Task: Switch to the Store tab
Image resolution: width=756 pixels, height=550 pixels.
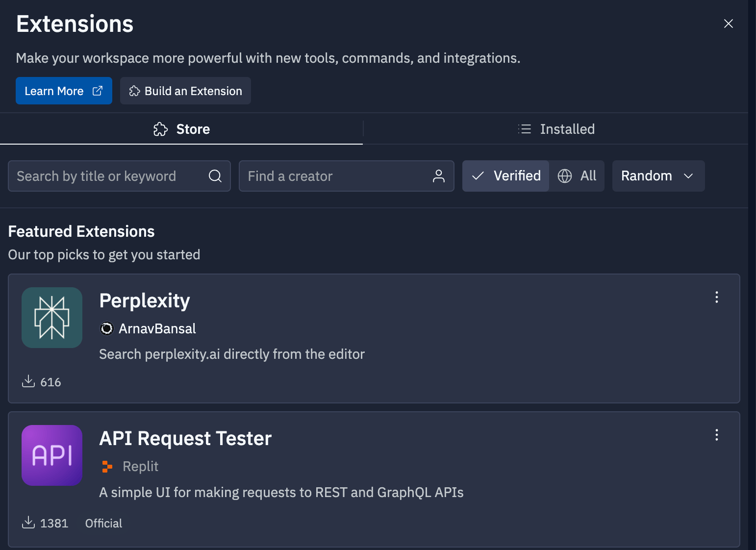Action: pyautogui.click(x=181, y=129)
